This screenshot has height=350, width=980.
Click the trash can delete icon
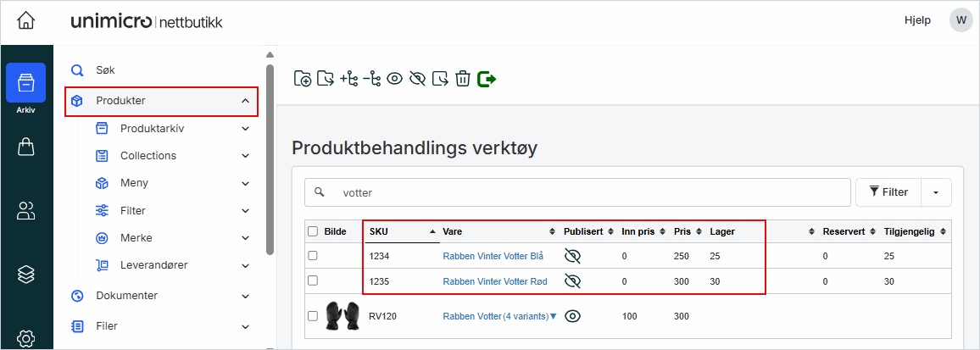pyautogui.click(x=463, y=79)
